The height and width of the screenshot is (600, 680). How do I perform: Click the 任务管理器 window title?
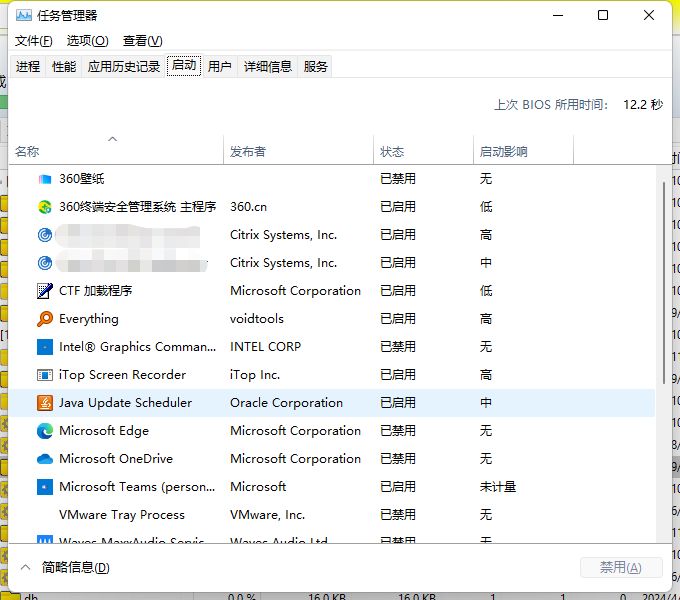coord(67,16)
